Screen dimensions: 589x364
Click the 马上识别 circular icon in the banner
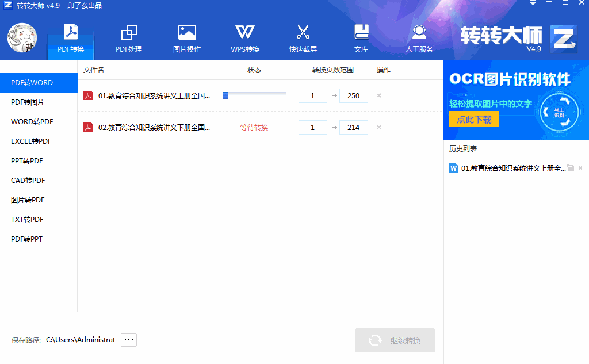click(x=559, y=112)
